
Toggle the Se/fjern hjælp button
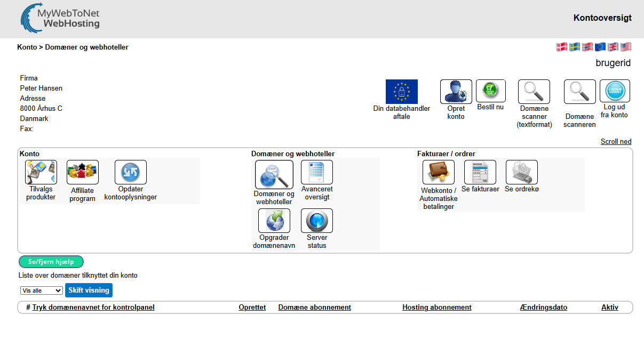coord(51,262)
